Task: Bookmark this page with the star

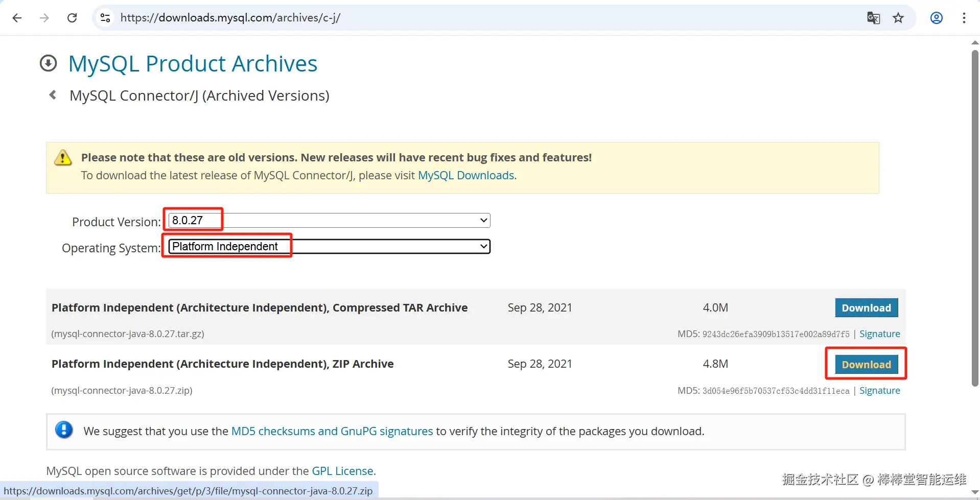Action: [x=898, y=18]
